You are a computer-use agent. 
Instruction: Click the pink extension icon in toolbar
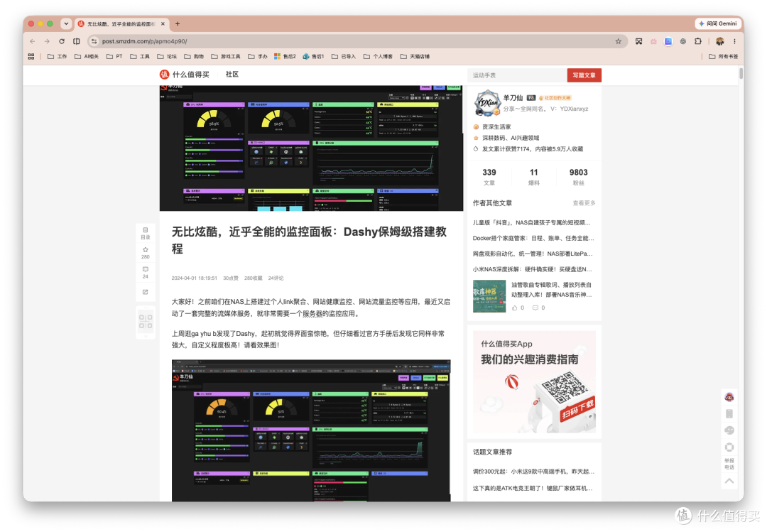[653, 42]
